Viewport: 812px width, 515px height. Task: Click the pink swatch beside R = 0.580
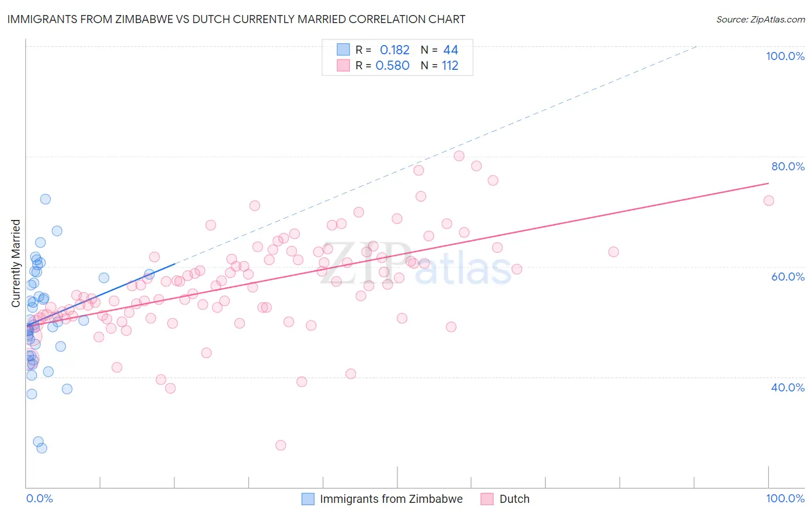pyautogui.click(x=344, y=65)
